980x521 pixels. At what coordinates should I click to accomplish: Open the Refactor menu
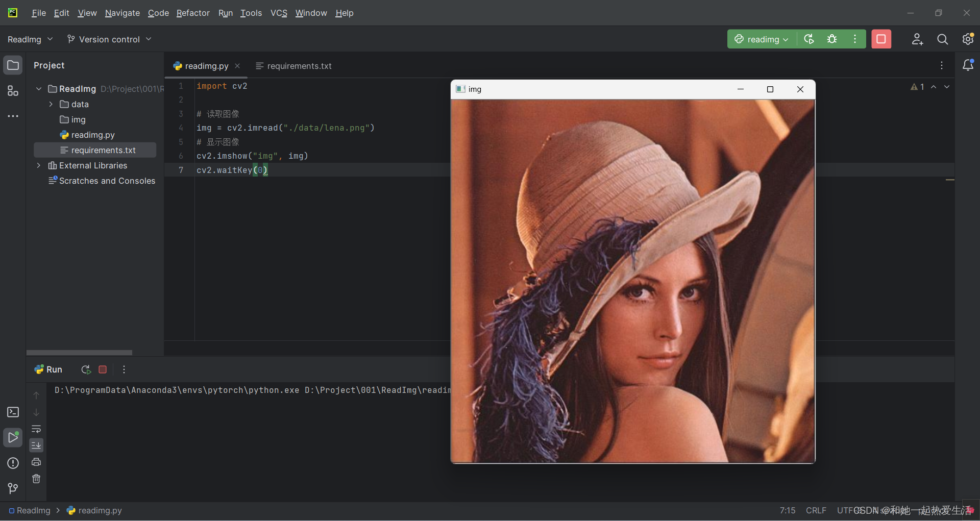(x=193, y=13)
